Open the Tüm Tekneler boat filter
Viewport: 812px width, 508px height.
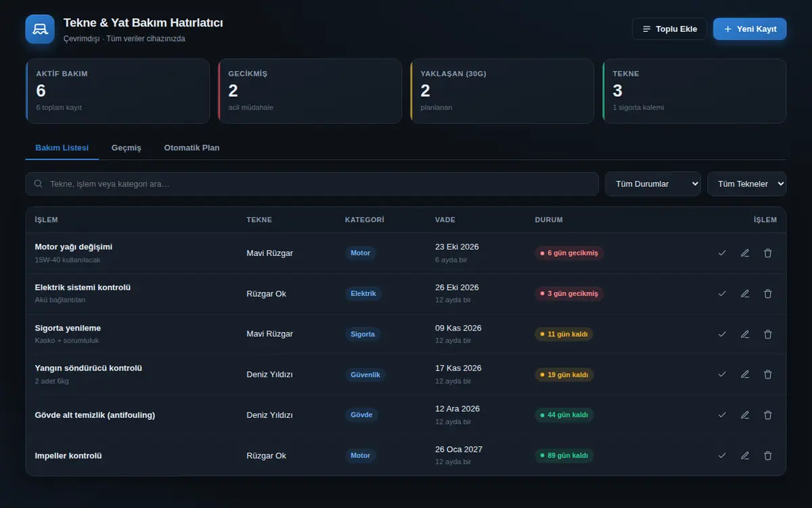point(747,184)
